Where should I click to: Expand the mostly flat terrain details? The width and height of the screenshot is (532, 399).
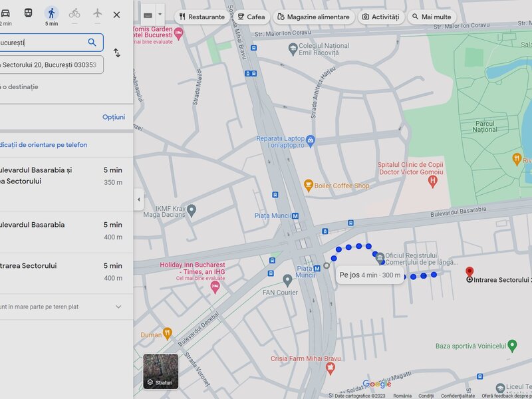coord(118,307)
